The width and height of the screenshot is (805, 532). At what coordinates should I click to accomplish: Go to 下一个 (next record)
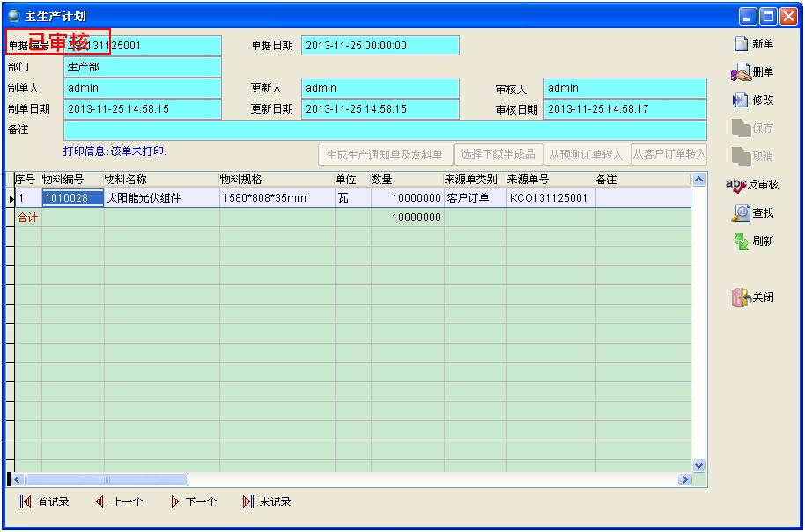point(174,502)
